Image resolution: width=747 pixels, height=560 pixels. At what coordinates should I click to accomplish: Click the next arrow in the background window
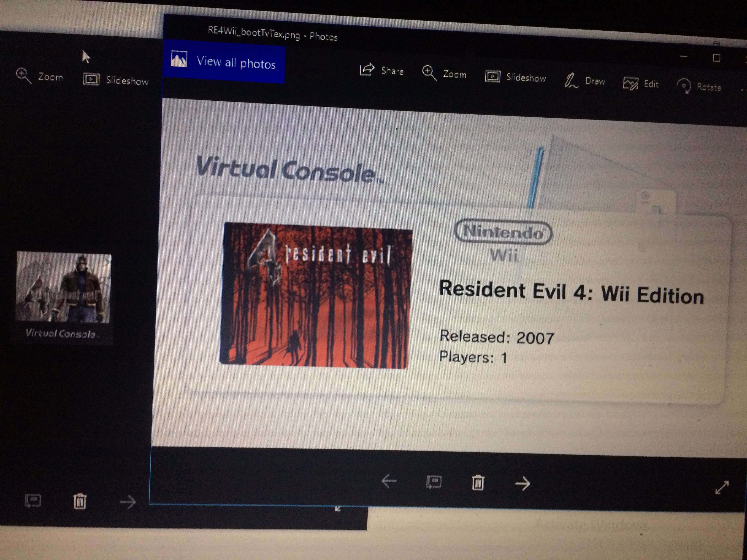click(128, 502)
